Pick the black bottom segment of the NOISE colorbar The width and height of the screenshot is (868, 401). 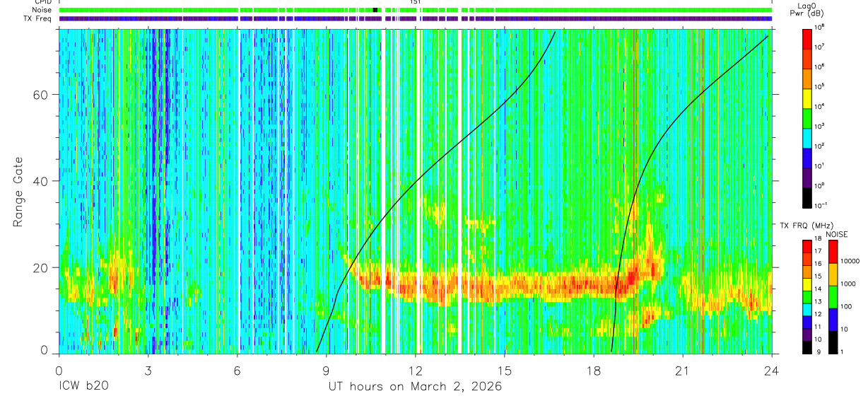[833, 342]
